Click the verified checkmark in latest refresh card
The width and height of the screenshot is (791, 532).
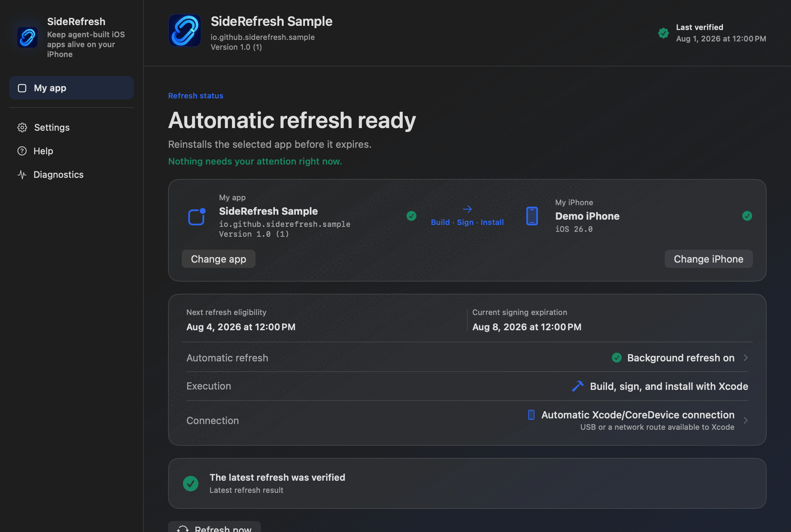(x=191, y=483)
